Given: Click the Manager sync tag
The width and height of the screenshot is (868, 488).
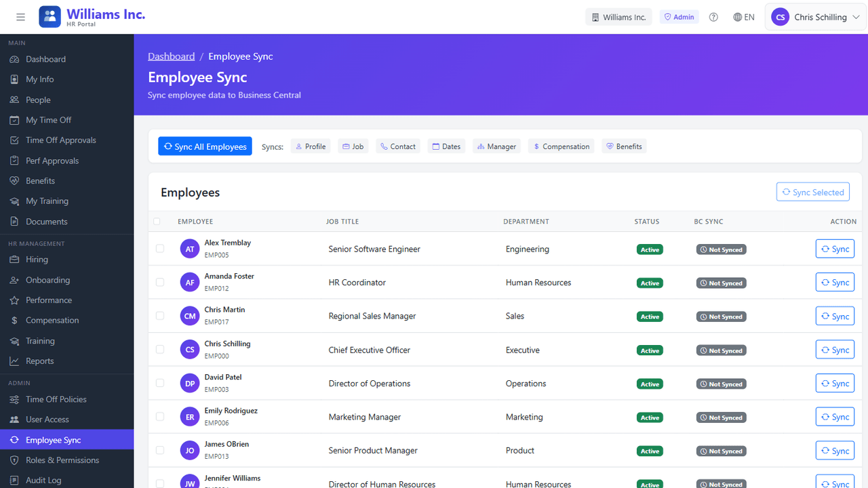Looking at the screenshot, I should (496, 146).
